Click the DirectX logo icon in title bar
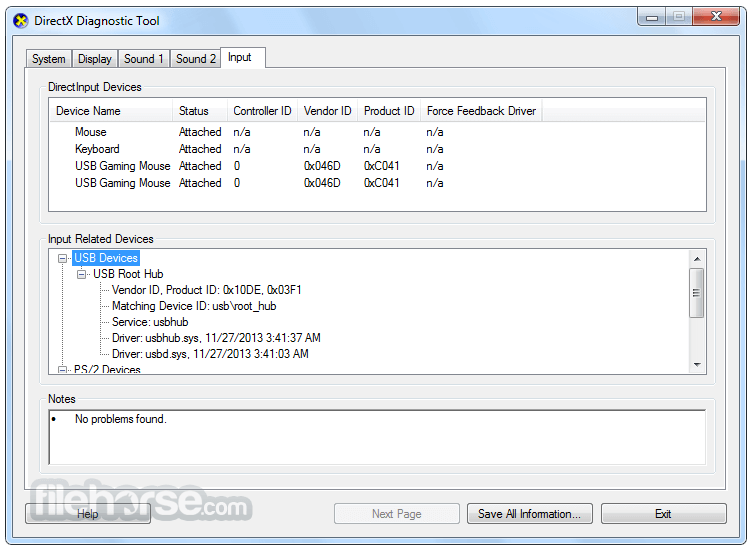This screenshot has height=551, width=752. pos(21,21)
